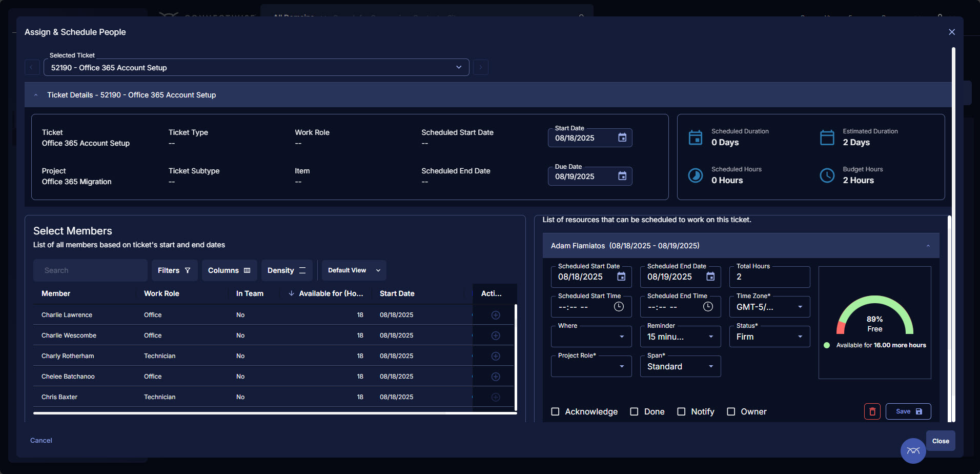Open the Selected Ticket dropdown

tap(256, 67)
